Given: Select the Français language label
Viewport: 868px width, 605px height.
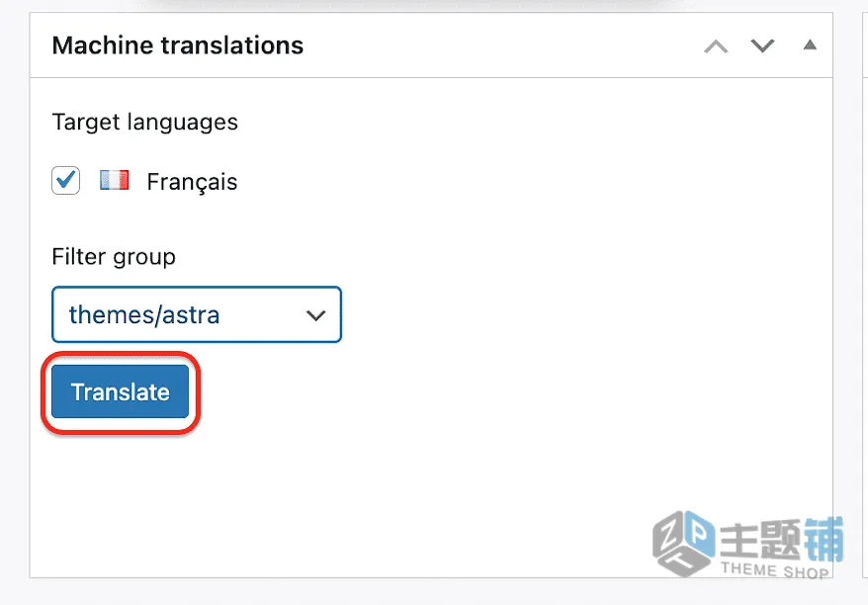Looking at the screenshot, I should point(192,182).
